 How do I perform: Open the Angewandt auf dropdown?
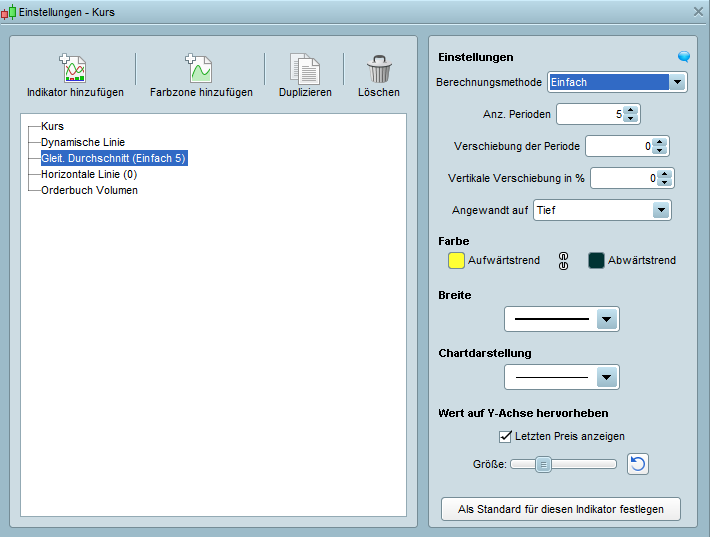pos(661,210)
